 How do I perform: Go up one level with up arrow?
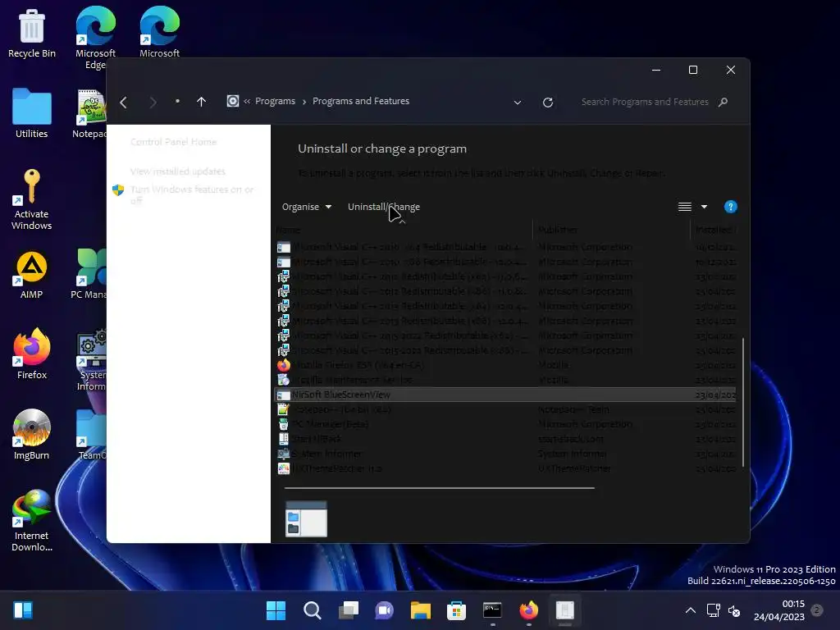tap(202, 102)
